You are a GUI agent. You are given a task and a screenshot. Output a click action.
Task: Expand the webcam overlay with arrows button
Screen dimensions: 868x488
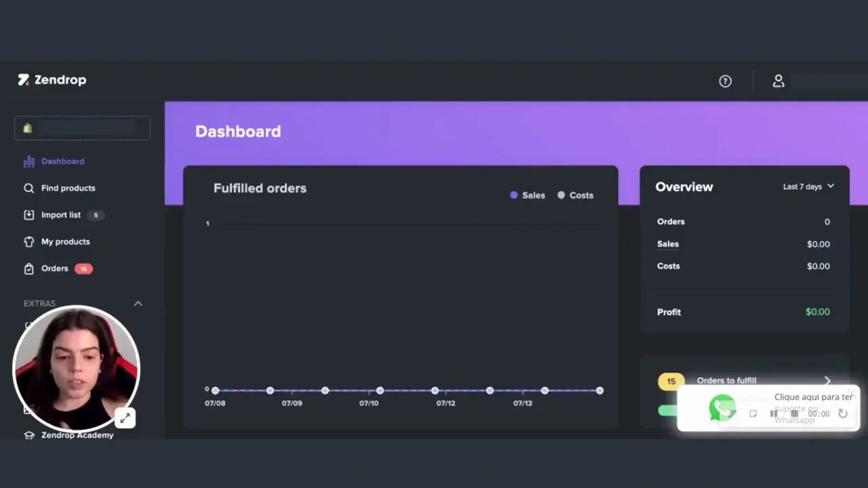click(x=125, y=418)
